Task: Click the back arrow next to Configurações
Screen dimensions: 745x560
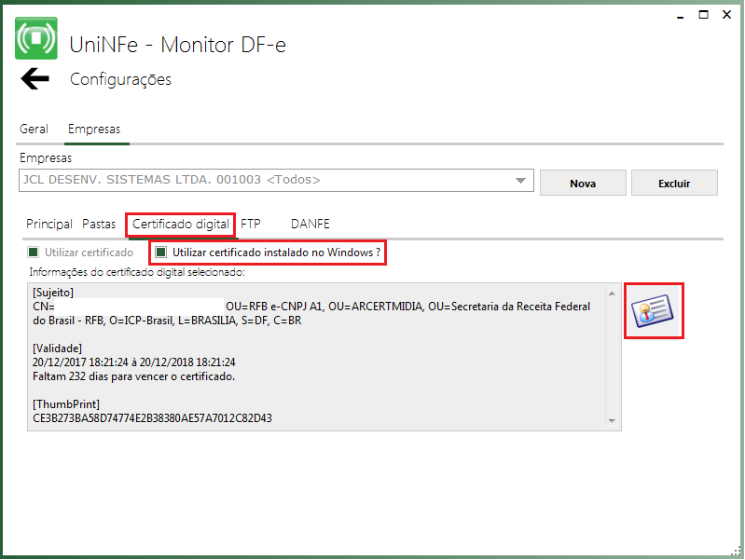Action: 34,78
